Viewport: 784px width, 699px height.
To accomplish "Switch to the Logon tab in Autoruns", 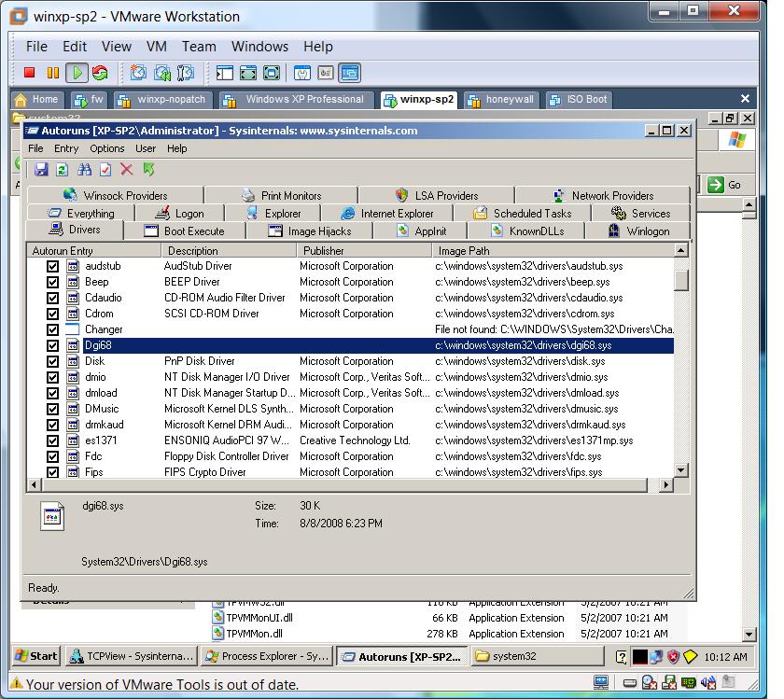I will click(179, 214).
